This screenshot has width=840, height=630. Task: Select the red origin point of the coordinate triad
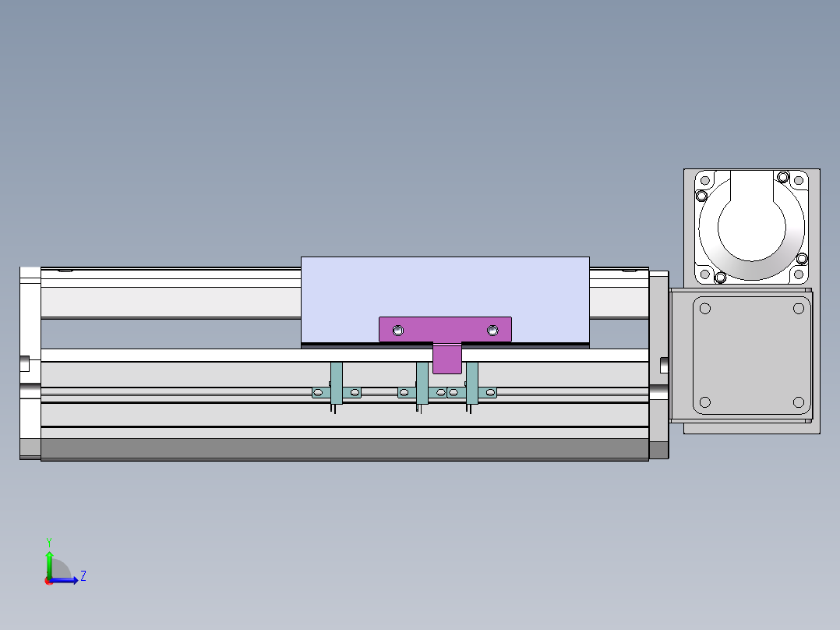48,581
